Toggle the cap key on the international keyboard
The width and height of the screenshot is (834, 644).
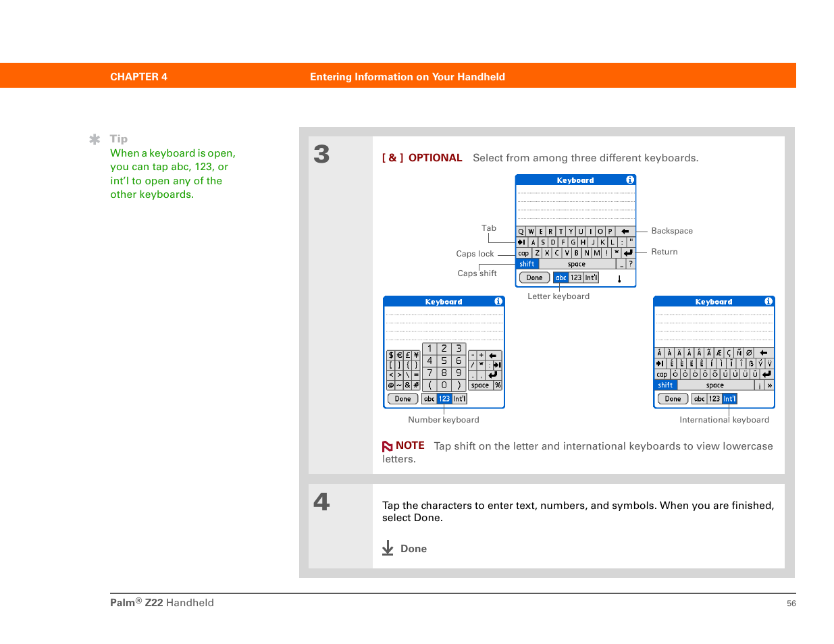662,375
